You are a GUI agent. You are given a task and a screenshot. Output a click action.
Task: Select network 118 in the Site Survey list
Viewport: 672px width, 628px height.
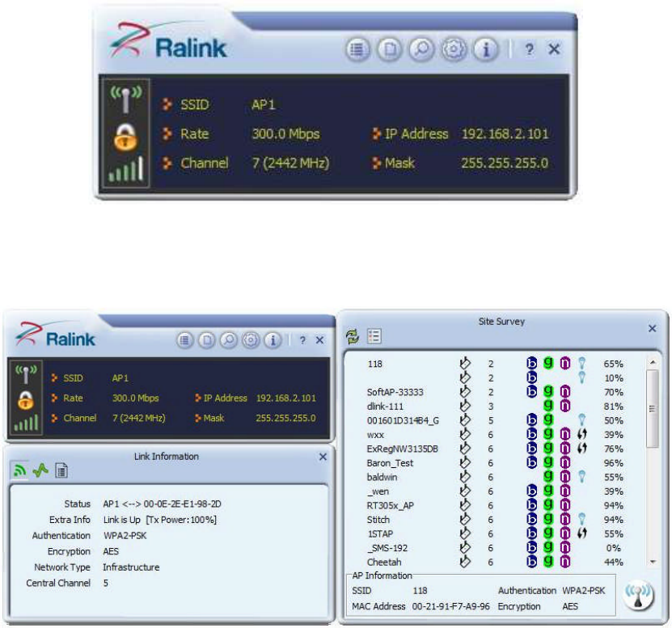495,365
